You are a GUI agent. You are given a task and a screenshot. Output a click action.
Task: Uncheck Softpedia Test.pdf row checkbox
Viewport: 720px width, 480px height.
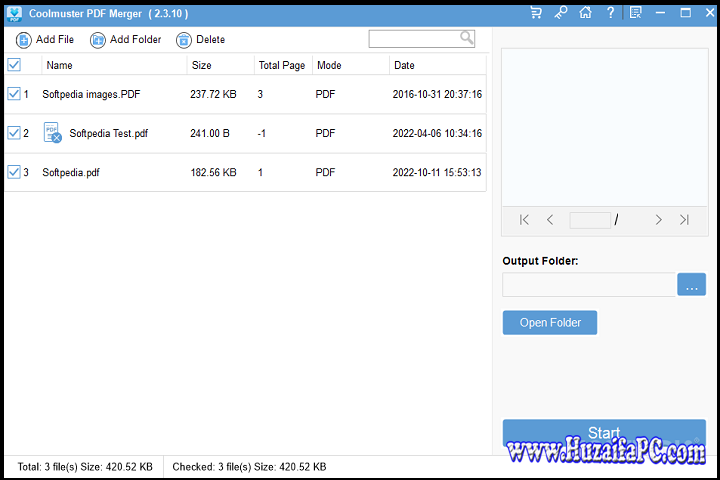[14, 133]
